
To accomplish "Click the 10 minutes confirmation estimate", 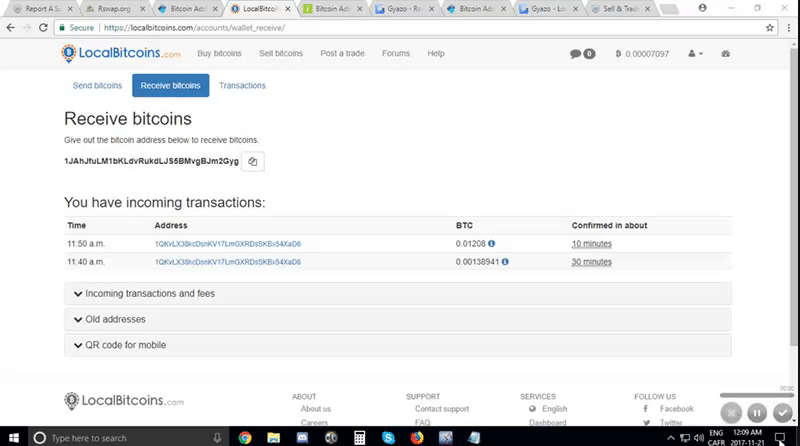I will click(x=591, y=244).
